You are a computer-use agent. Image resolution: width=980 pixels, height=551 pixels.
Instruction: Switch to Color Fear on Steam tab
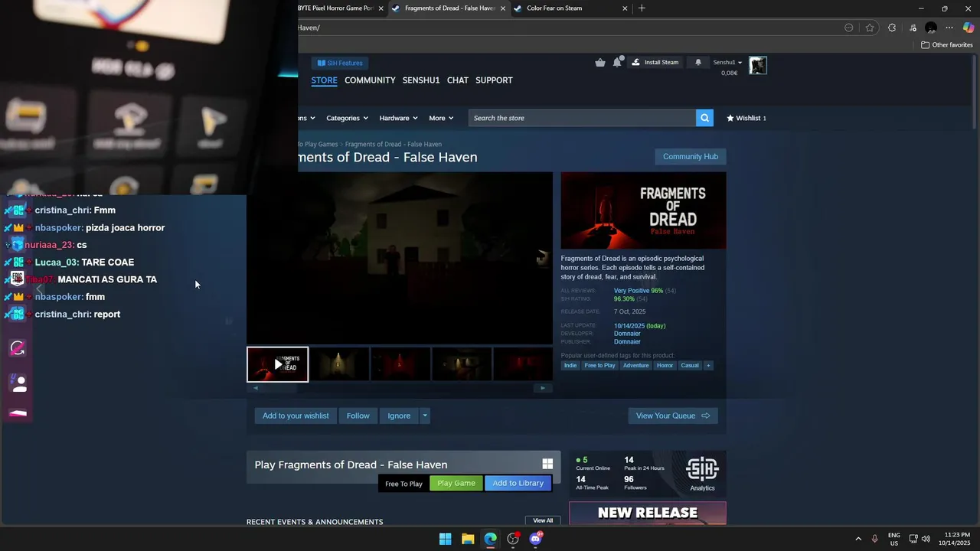point(571,8)
